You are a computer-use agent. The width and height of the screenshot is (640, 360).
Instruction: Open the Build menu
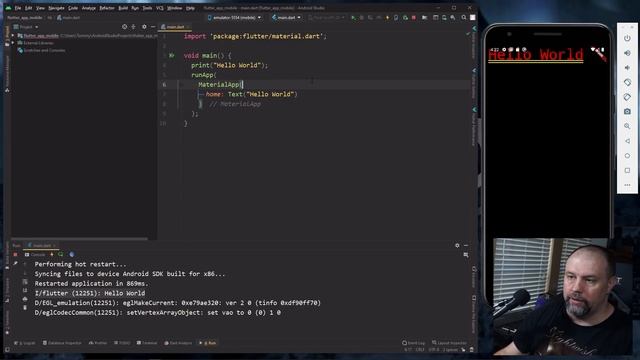pyautogui.click(x=123, y=8)
